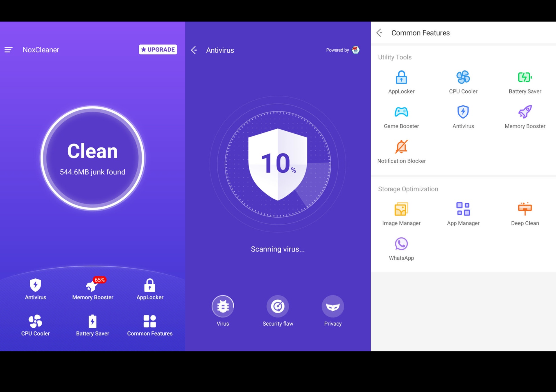The width and height of the screenshot is (556, 392).
Task: Tap UPGRADE to premium plan
Action: pos(158,49)
